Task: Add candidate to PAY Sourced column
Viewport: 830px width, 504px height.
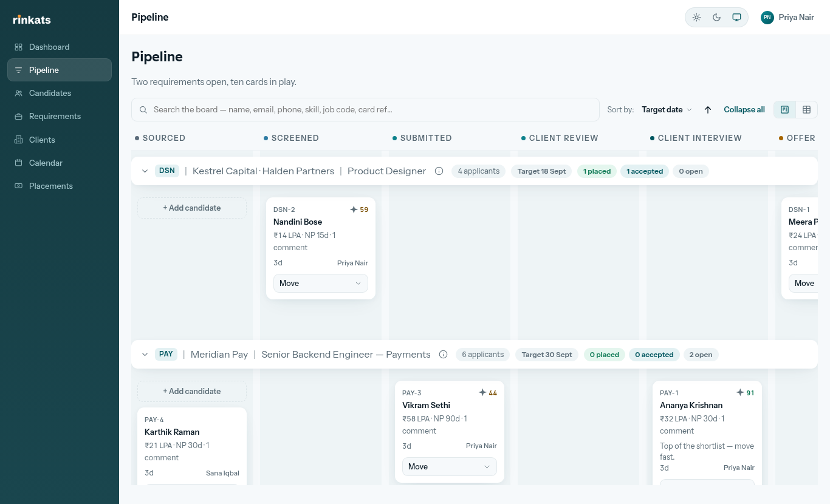Action: [x=192, y=391]
